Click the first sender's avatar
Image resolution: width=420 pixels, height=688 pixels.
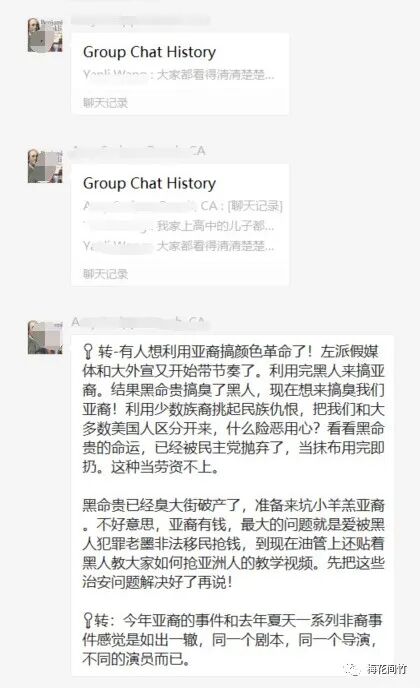click(45, 35)
